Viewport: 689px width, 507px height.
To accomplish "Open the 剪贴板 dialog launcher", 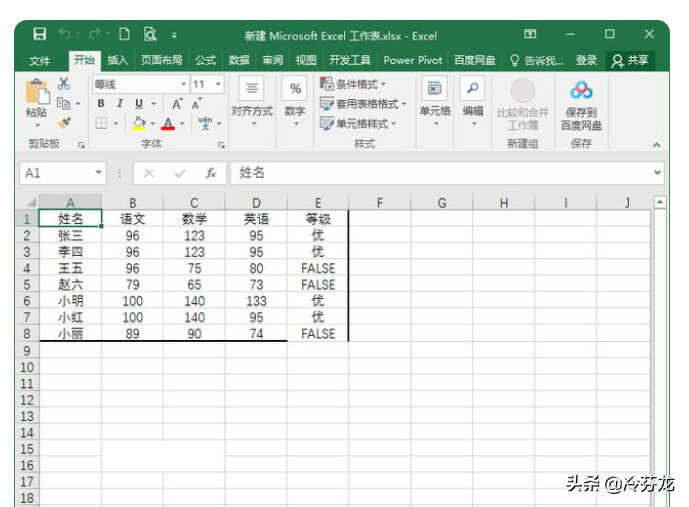I will pos(81,145).
